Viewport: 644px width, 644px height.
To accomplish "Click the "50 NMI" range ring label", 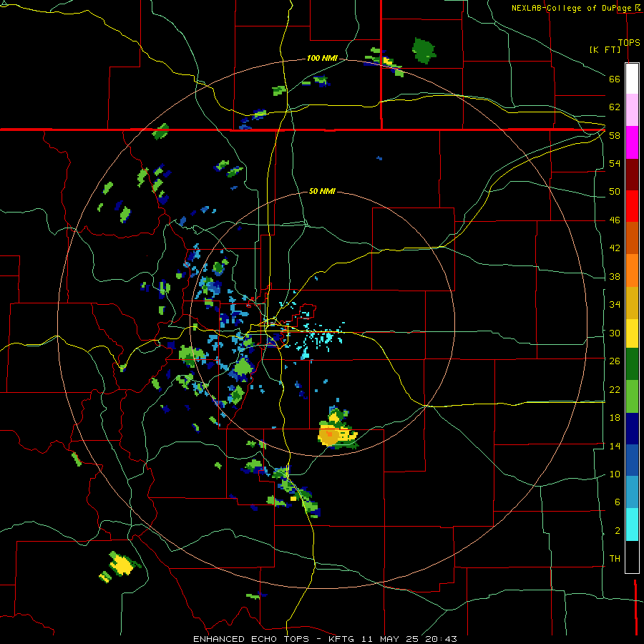I will [x=321, y=191].
